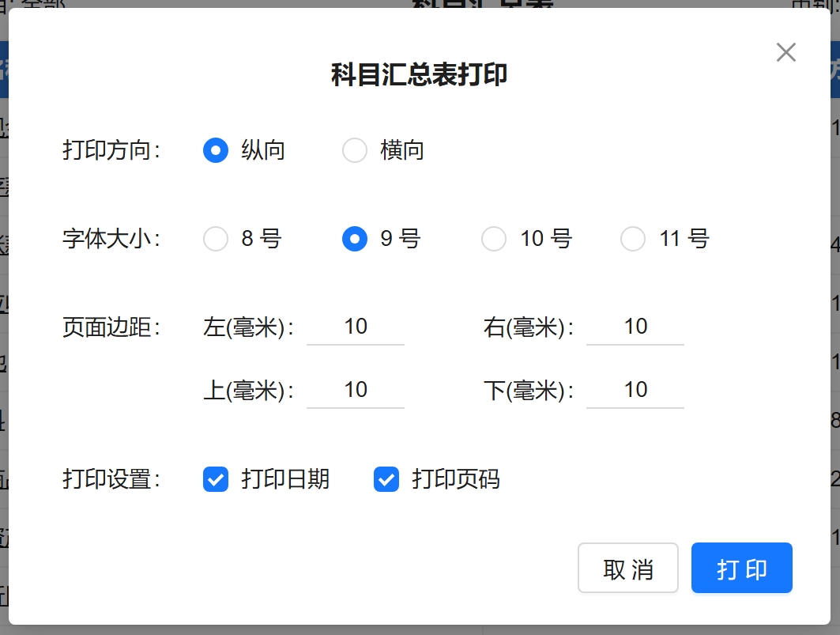Close the 科目汇总表打印 dialog with X
This screenshot has width=840, height=635.
coord(785,53)
